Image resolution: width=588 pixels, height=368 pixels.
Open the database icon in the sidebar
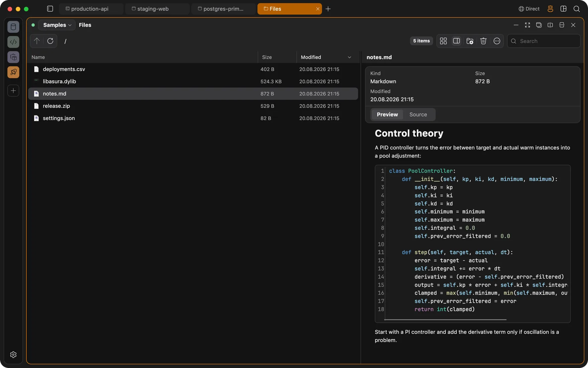13,27
